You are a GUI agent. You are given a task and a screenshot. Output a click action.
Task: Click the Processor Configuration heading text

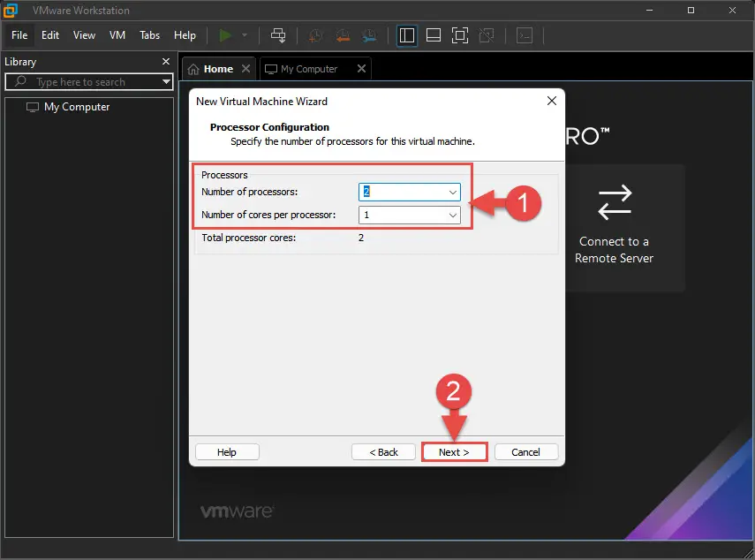269,127
